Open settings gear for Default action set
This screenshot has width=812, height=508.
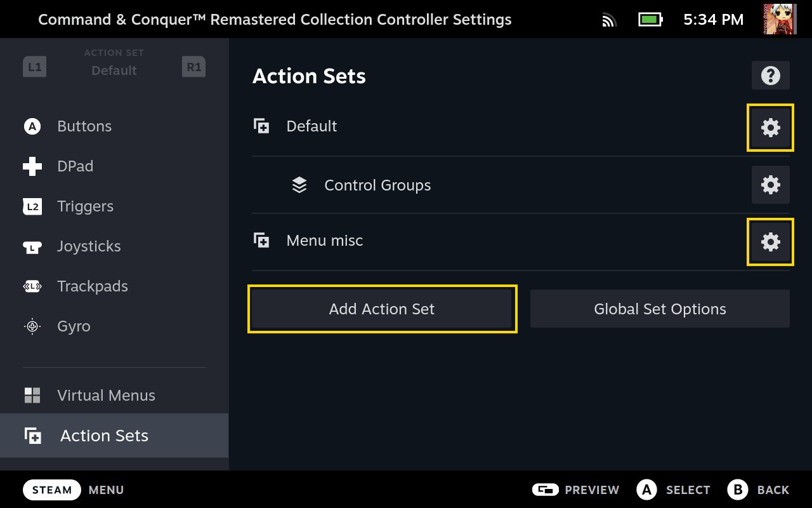click(770, 128)
